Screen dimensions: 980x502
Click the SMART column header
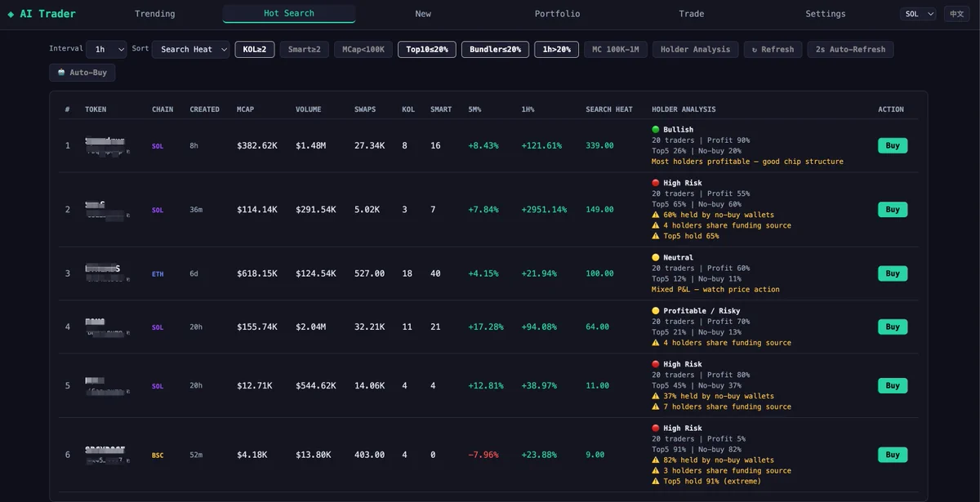tap(441, 109)
